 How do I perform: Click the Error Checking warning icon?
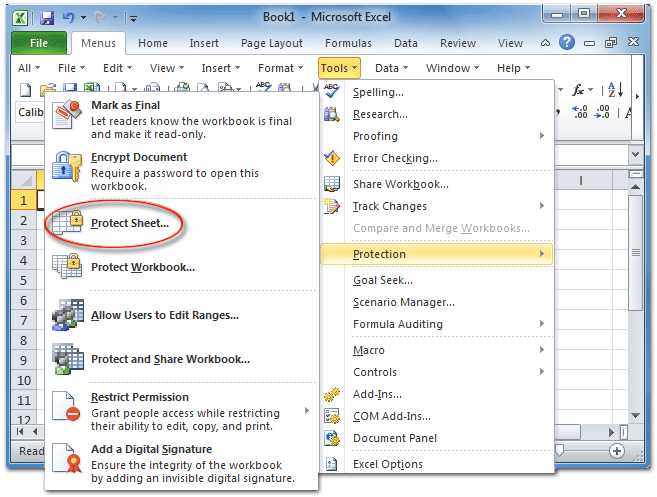[x=333, y=158]
